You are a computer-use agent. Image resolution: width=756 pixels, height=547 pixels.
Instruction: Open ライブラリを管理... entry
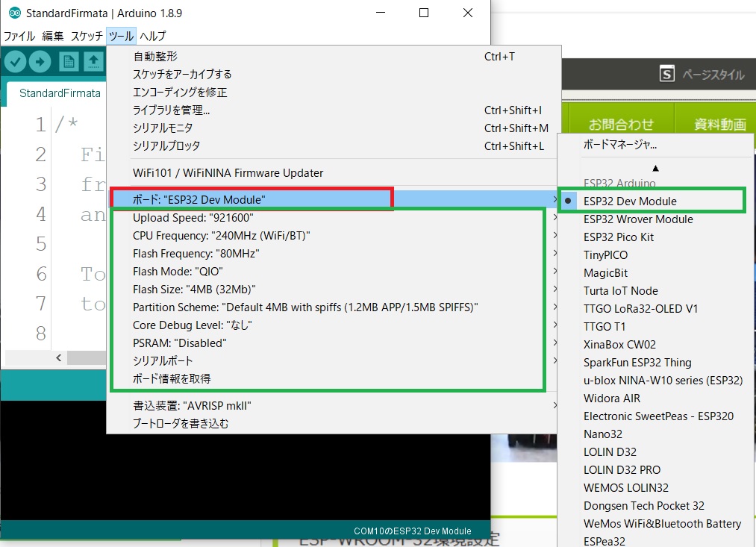pyautogui.click(x=334, y=110)
